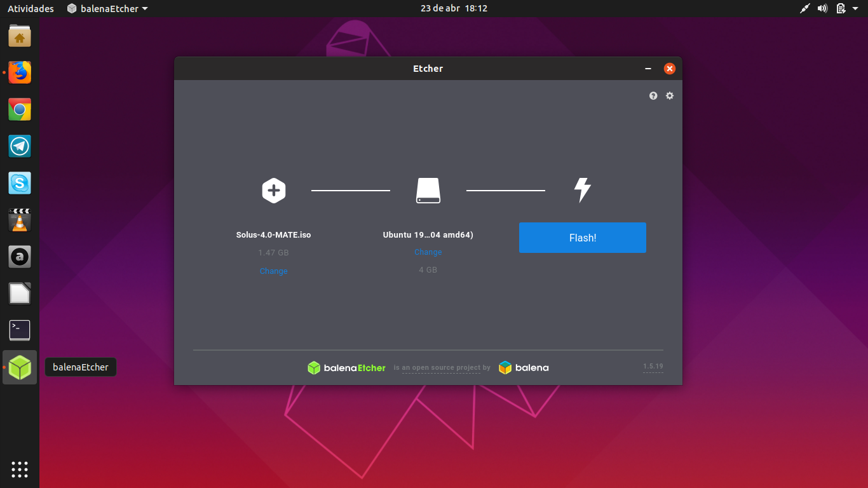Click the network connection tray icon
Image resolution: width=868 pixels, height=488 pixels.
805,9
